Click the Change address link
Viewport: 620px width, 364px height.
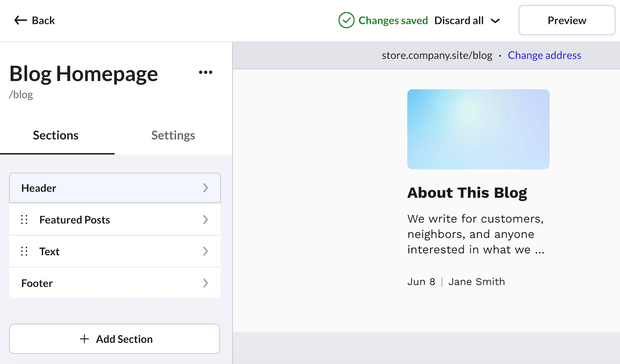pyautogui.click(x=544, y=55)
